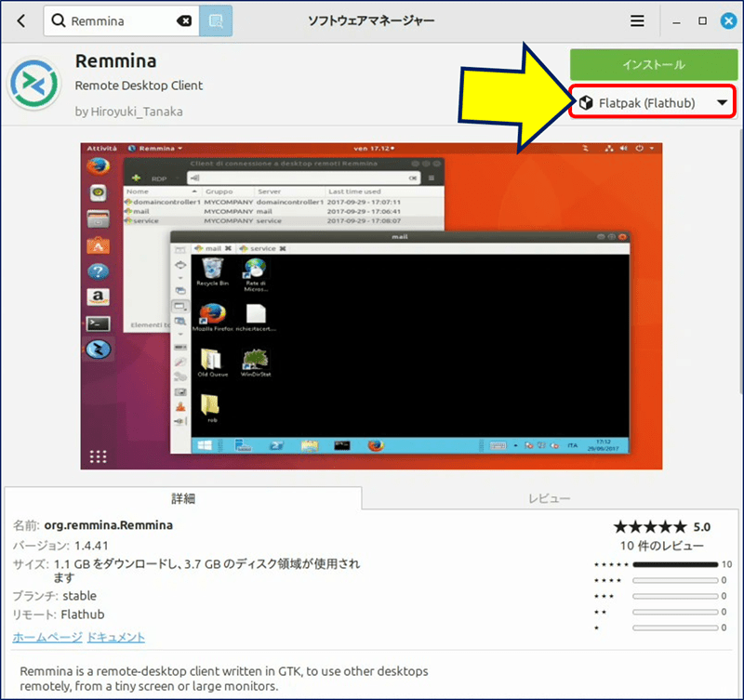Click the author text by Hiroyuki_Tanaka
The height and width of the screenshot is (700, 744).
tap(129, 112)
